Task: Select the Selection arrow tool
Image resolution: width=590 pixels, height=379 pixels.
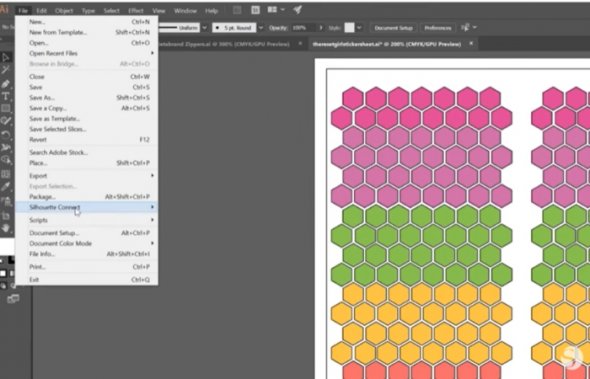Action: pos(5,57)
